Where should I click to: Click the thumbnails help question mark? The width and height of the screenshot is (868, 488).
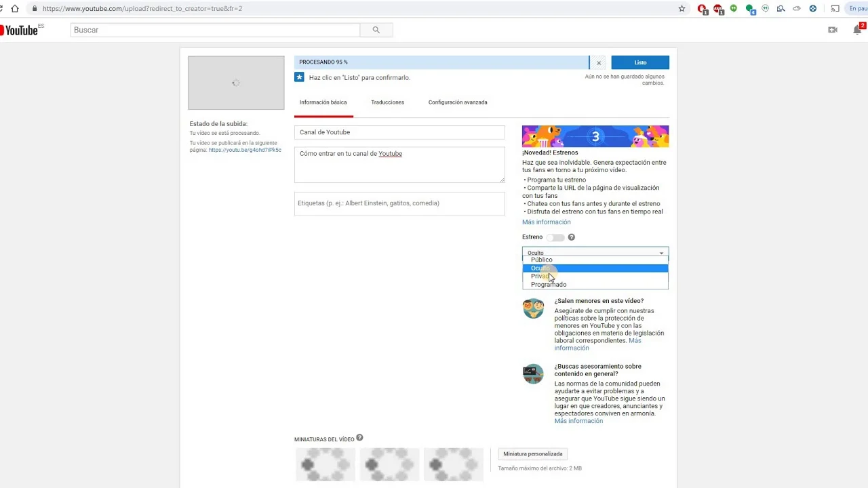point(359,438)
